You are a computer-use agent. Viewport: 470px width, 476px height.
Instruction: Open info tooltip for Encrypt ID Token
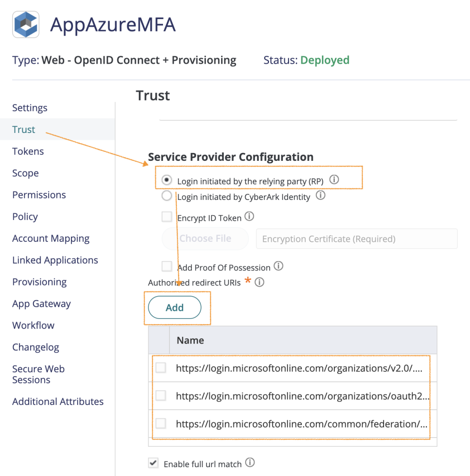(x=249, y=217)
